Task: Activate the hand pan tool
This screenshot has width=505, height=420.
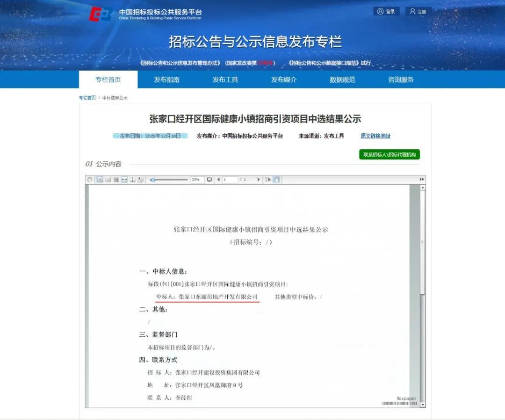Action: (x=276, y=180)
